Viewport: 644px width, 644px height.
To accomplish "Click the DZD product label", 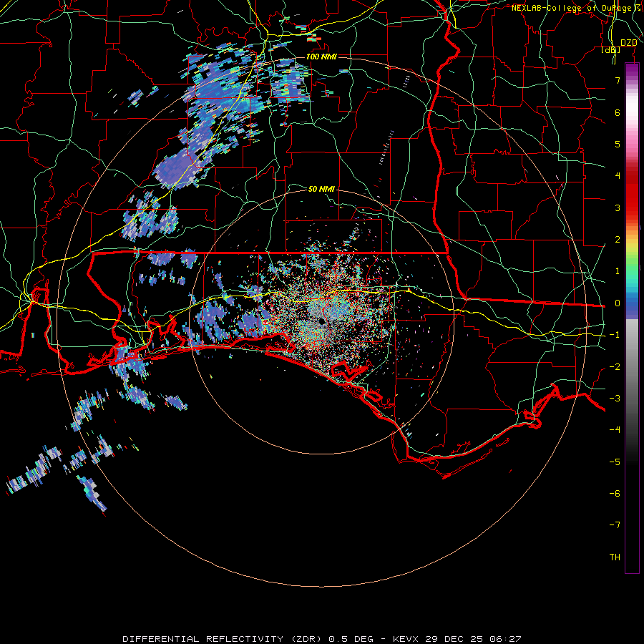I will point(629,43).
